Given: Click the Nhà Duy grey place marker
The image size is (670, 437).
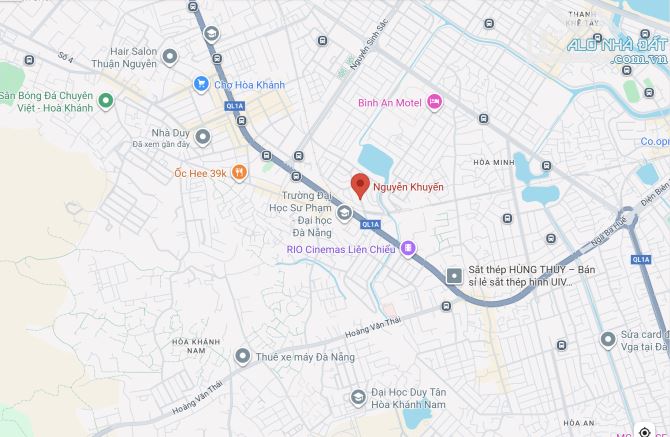Looking at the screenshot, I should (203, 138).
